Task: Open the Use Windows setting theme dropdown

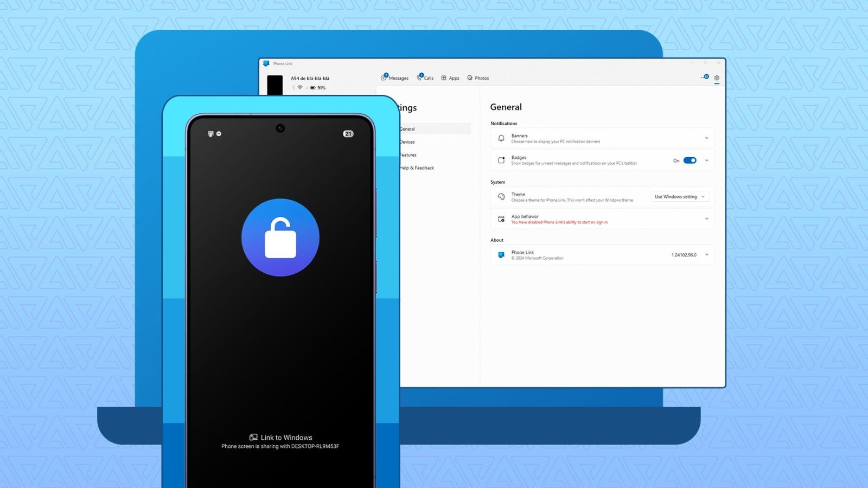Action: [x=680, y=197]
